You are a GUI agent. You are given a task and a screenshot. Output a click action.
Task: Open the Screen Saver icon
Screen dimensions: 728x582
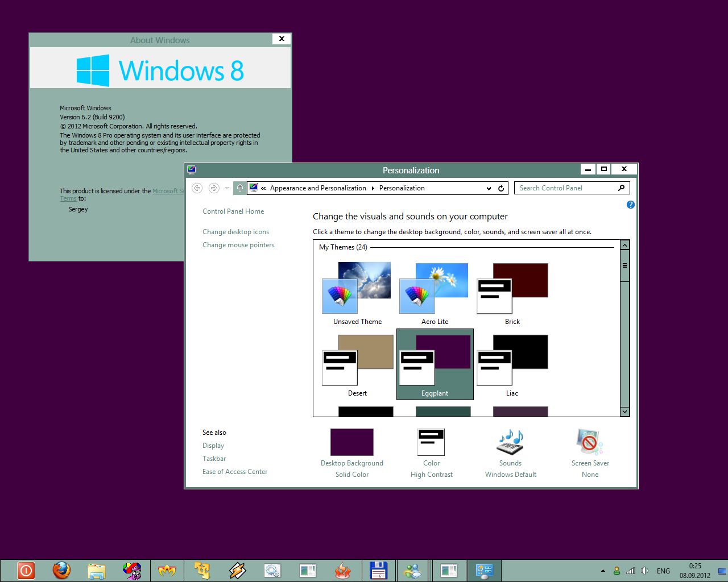click(590, 443)
